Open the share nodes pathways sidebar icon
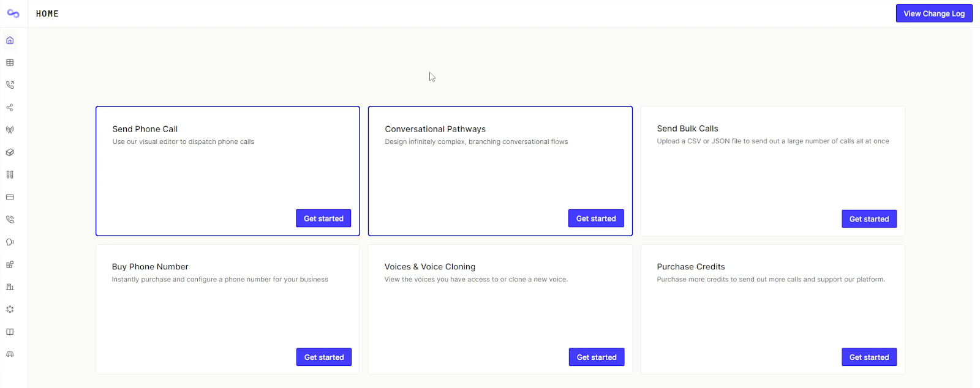This screenshot has height=388, width=980. (x=10, y=108)
